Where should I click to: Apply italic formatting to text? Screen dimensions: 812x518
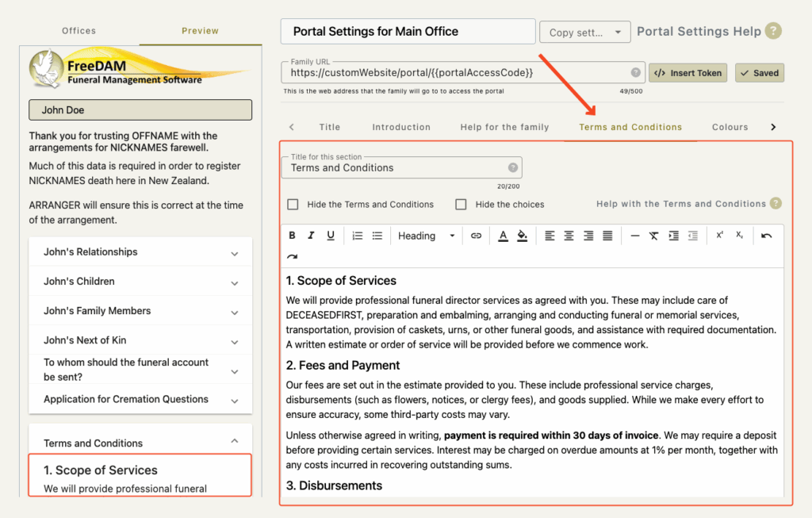[311, 236]
